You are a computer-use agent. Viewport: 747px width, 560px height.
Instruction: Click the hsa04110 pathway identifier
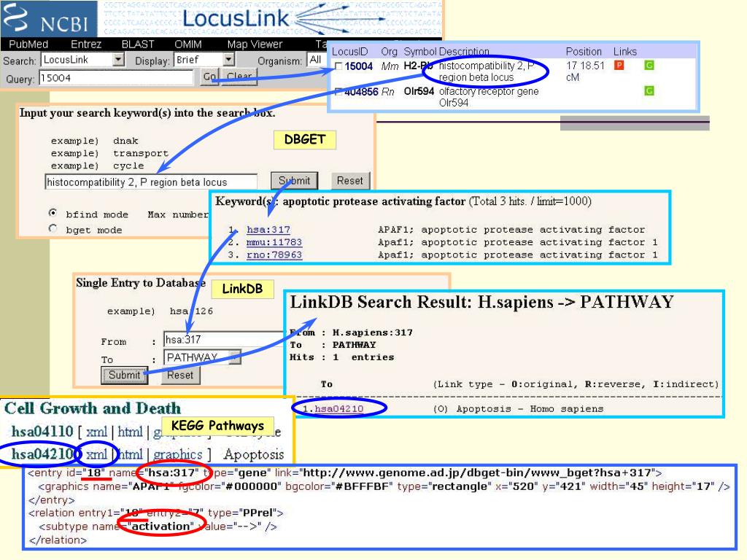click(42, 432)
